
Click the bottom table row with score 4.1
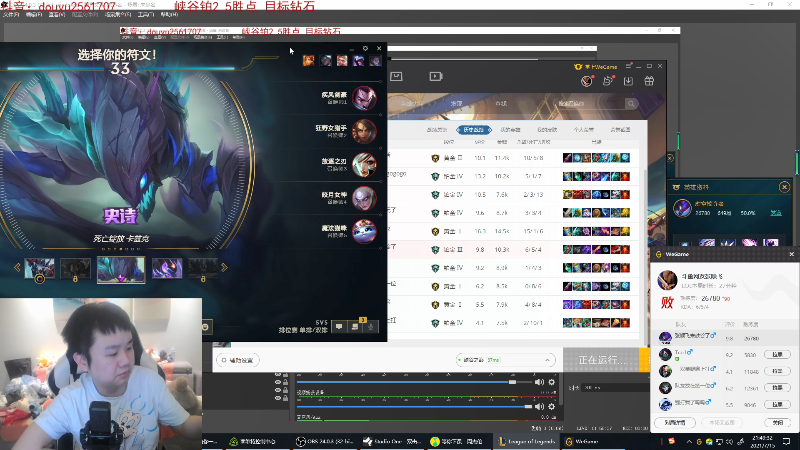click(514, 323)
